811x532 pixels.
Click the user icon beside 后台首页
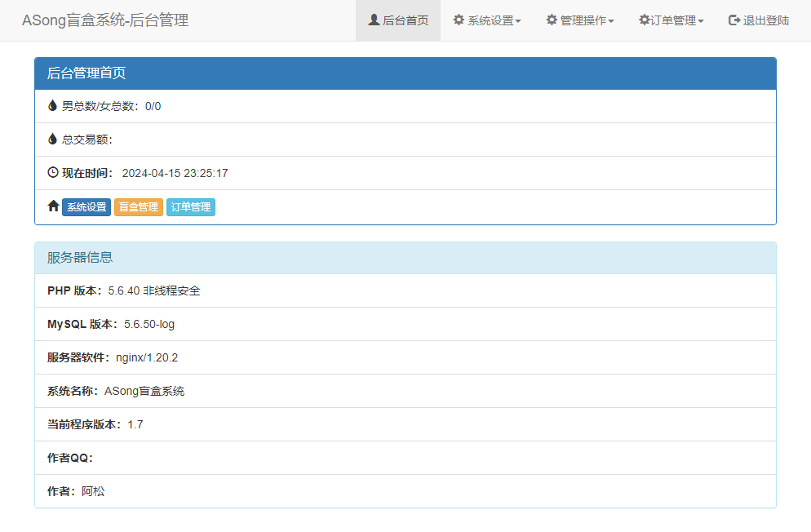(x=374, y=20)
